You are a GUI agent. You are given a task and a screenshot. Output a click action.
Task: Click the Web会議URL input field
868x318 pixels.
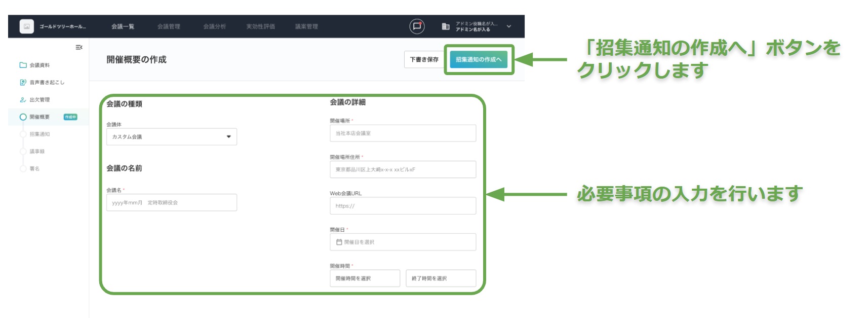click(403, 206)
